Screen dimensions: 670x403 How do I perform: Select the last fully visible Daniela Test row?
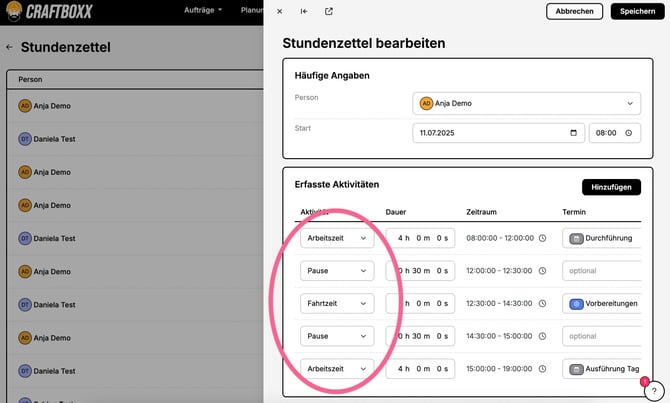coord(135,371)
